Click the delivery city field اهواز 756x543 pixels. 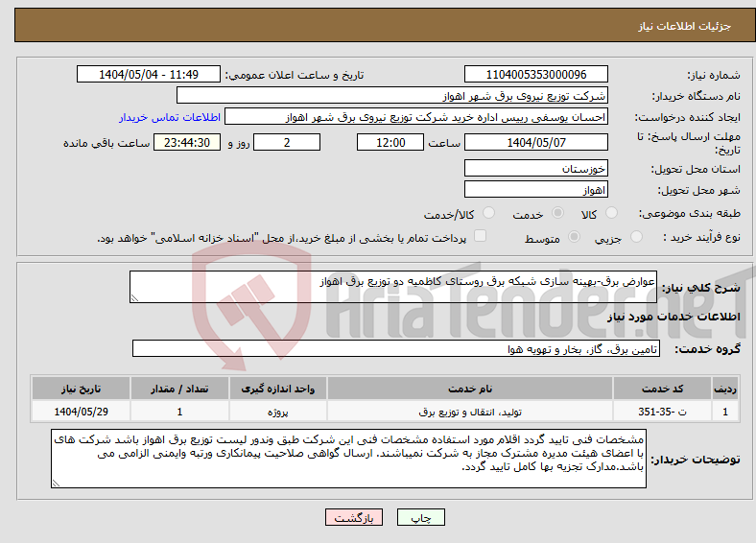tap(536, 189)
